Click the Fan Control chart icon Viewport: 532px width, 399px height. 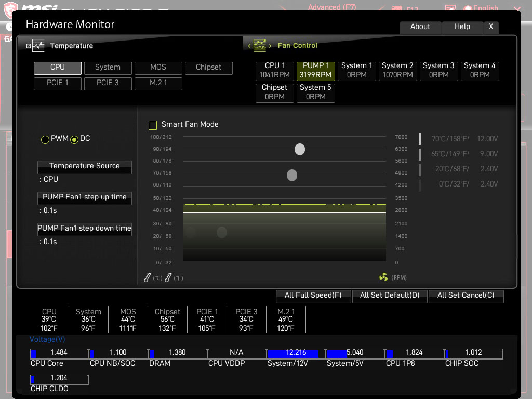point(260,46)
